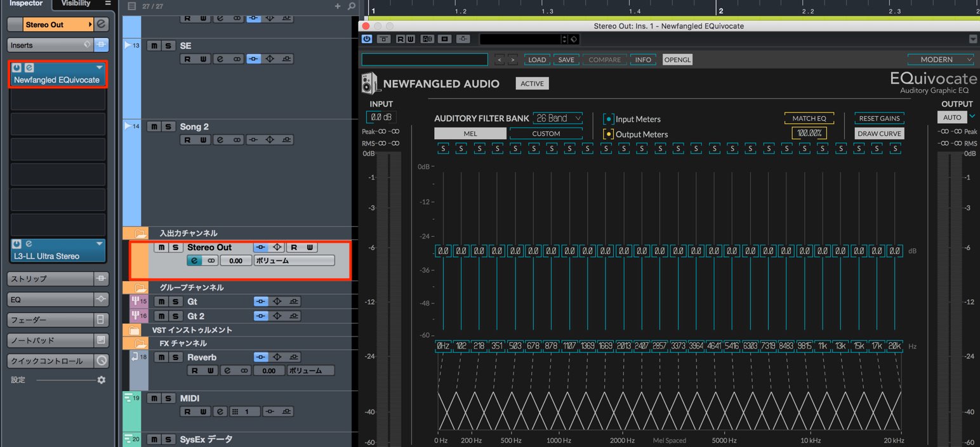This screenshot has height=447, width=980.
Task: Open the 26 Band filter bank dropdown
Action: (558, 118)
